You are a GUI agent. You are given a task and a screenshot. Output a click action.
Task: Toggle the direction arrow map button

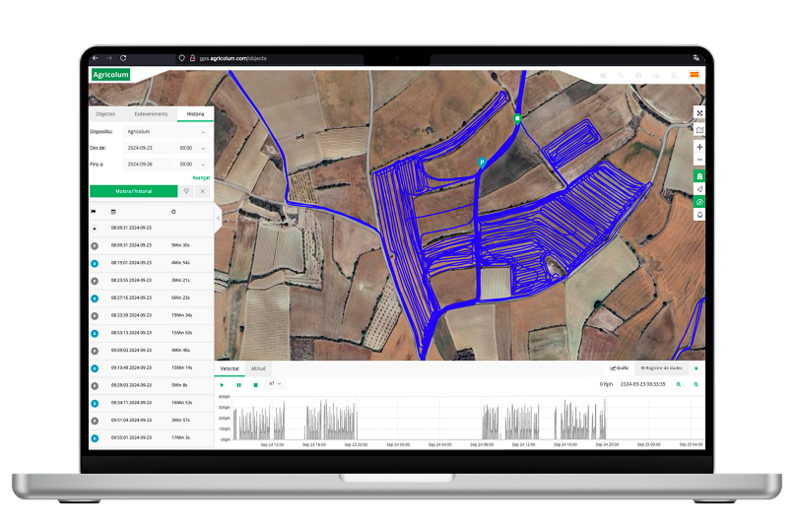pos(698,188)
